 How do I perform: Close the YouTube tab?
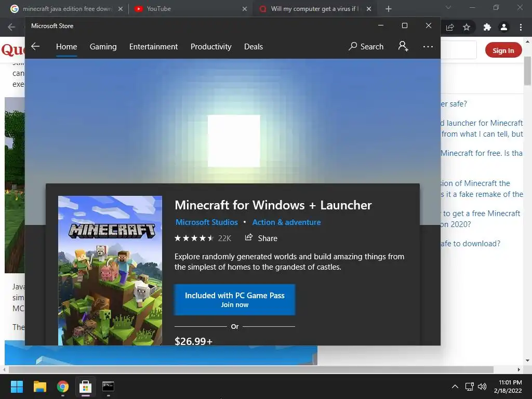coord(245,9)
